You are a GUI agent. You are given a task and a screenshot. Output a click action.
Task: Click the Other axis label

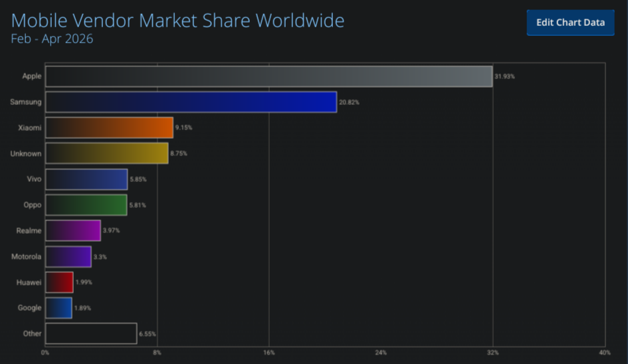(x=32, y=333)
